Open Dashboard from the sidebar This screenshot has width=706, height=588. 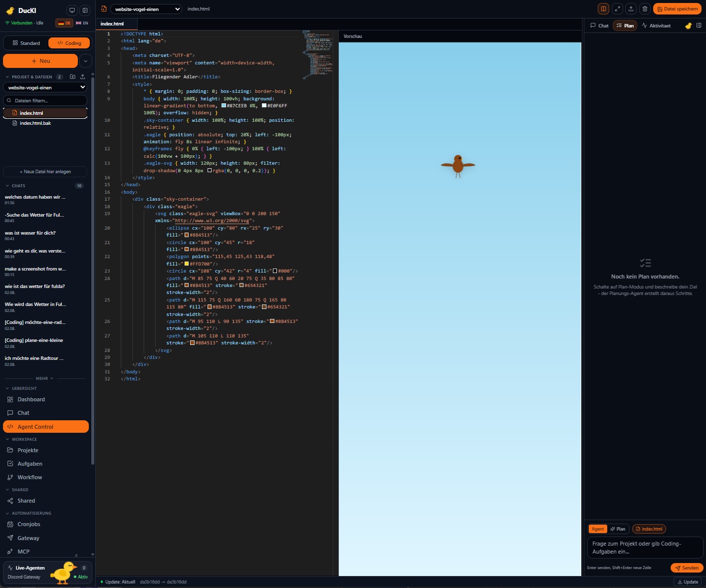click(47, 399)
